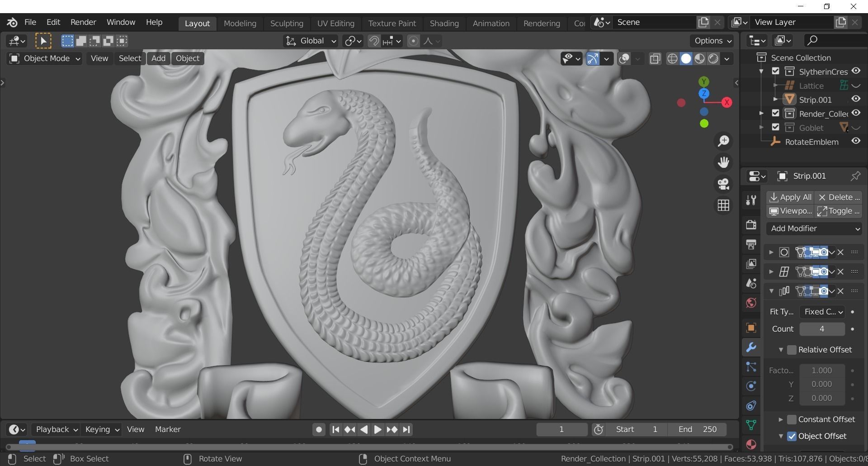Open the Add Modifier dropdown
Viewport: 868px width, 466px height.
click(814, 228)
